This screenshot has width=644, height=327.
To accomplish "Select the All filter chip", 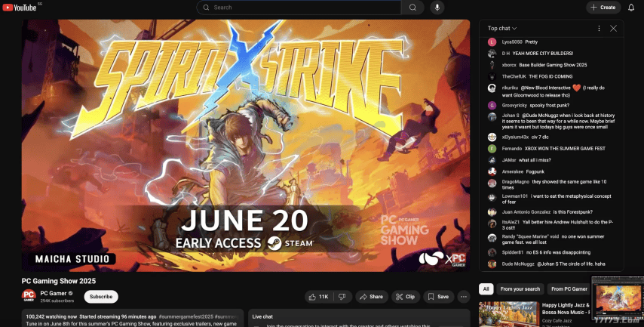I will point(486,289).
